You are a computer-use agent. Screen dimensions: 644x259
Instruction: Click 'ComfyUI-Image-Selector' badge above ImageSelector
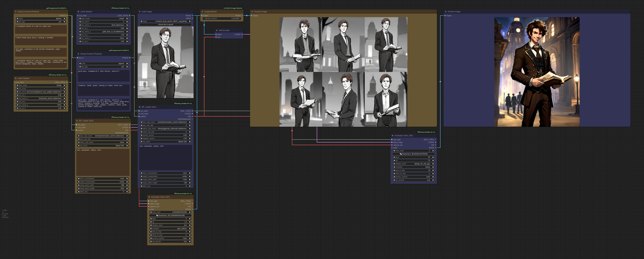point(233,8)
